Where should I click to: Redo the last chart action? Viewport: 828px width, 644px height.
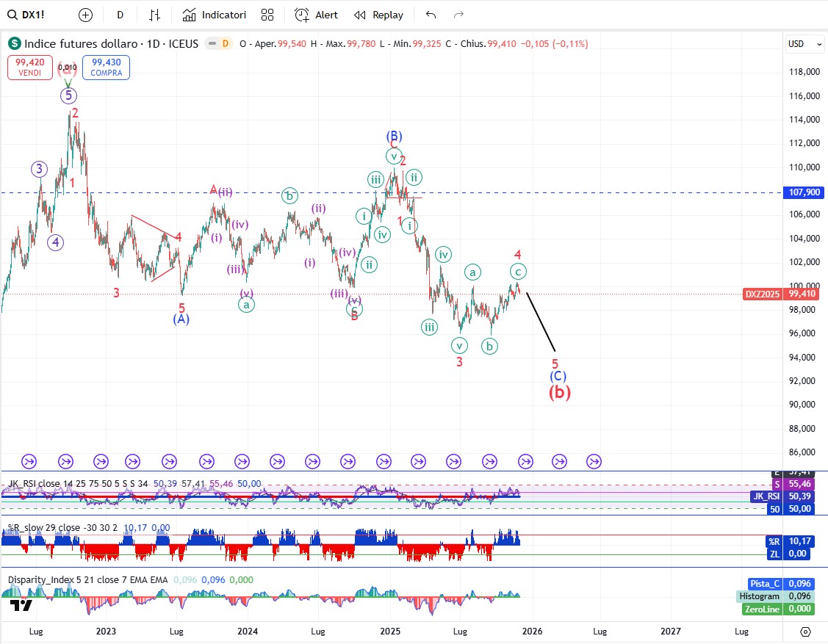coord(458,15)
